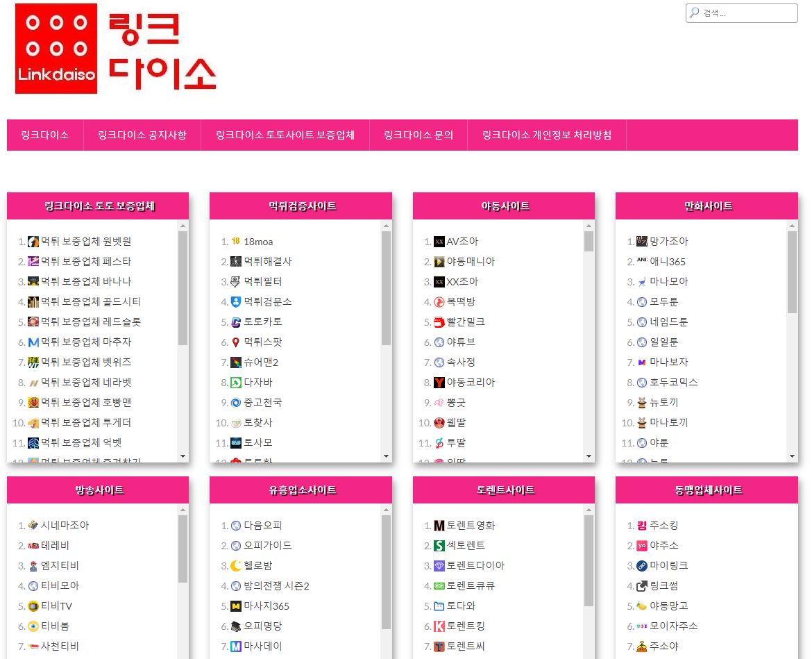Open the 호두코믹스 link
Screen dimensions: 812x659
674,383
